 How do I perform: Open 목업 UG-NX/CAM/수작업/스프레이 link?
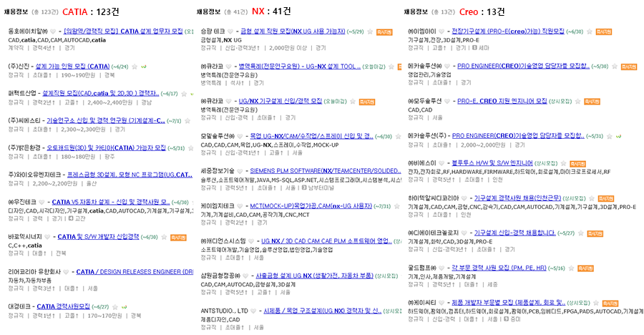pos(312,136)
